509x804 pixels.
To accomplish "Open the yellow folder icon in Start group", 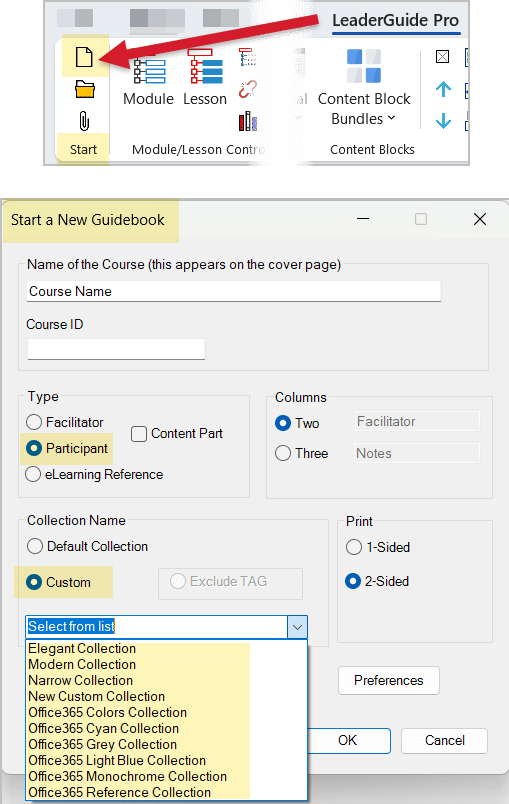I will pos(85,89).
